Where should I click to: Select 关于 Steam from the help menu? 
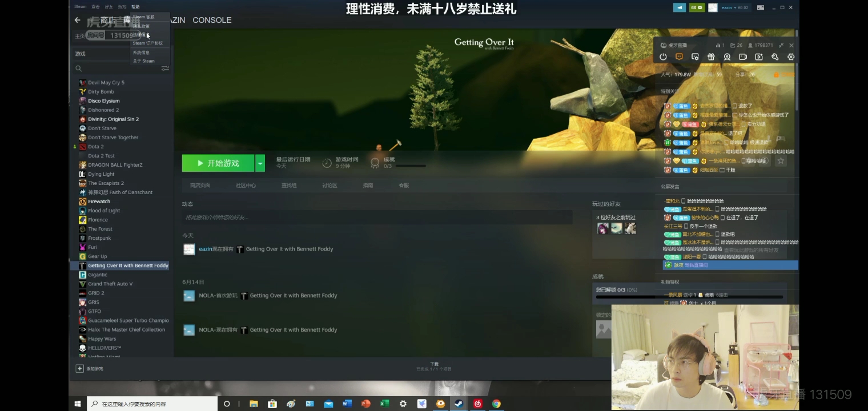pyautogui.click(x=144, y=61)
